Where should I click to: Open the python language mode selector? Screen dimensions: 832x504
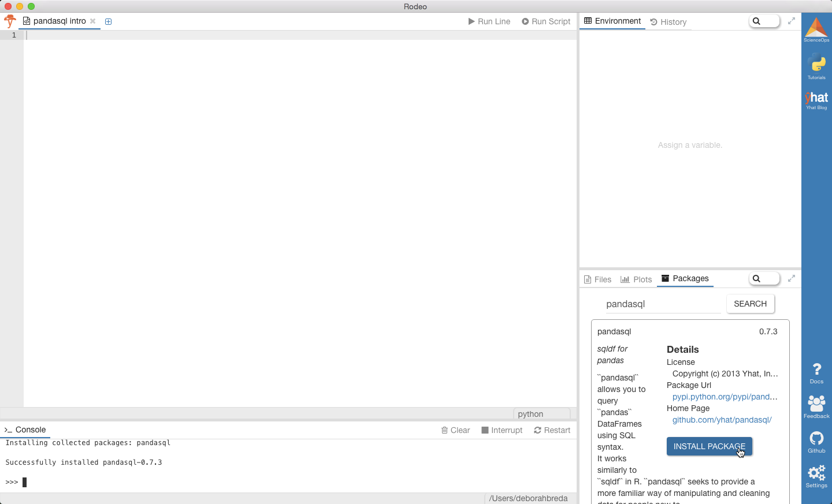tap(541, 414)
